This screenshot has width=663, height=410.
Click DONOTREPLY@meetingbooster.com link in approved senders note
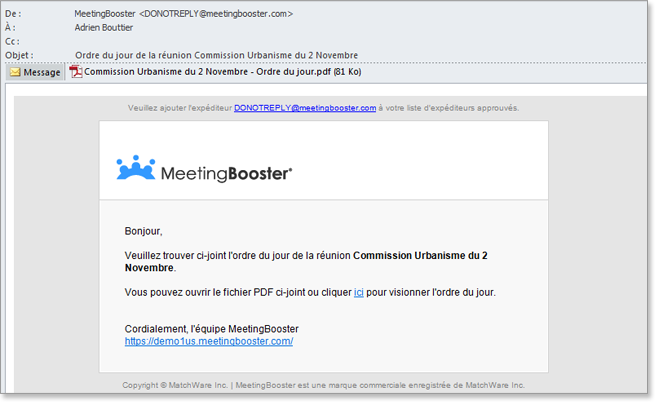(305, 108)
